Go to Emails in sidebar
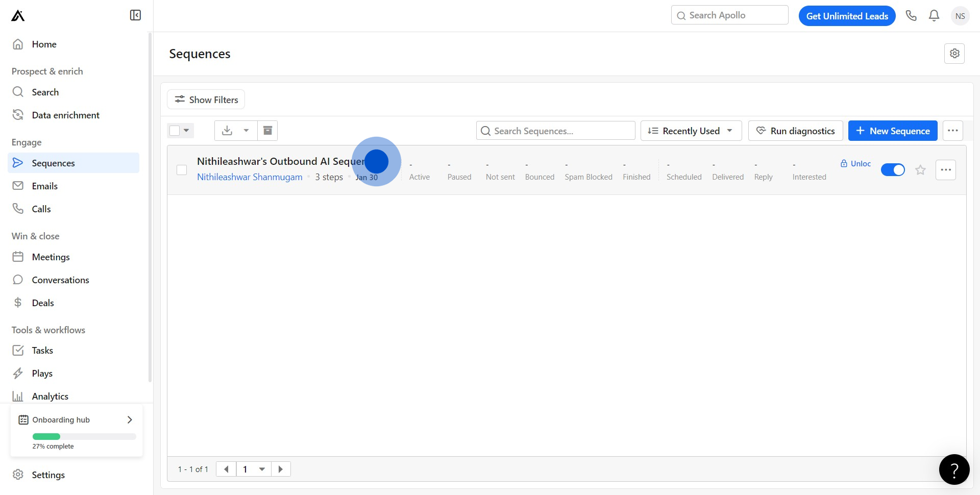The height and width of the screenshot is (495, 980). pyautogui.click(x=45, y=186)
